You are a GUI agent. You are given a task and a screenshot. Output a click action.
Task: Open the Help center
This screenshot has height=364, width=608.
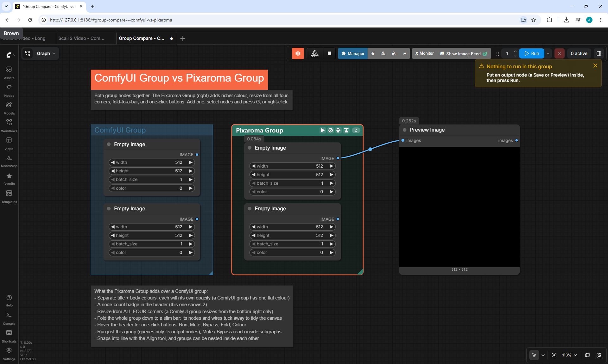click(x=9, y=301)
